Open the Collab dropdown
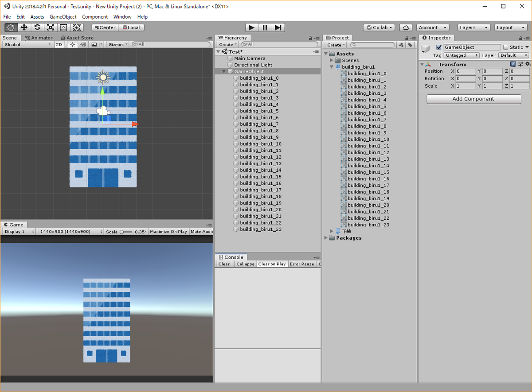The image size is (532, 392). click(x=379, y=27)
